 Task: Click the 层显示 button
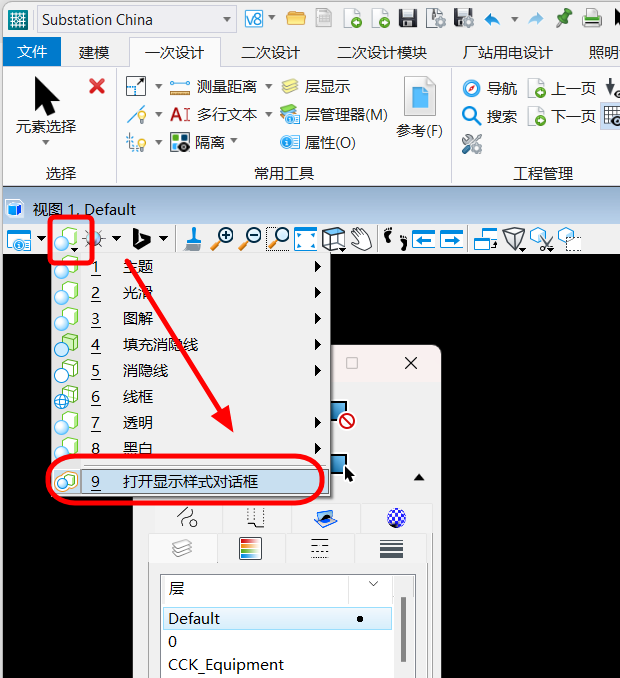pos(316,86)
